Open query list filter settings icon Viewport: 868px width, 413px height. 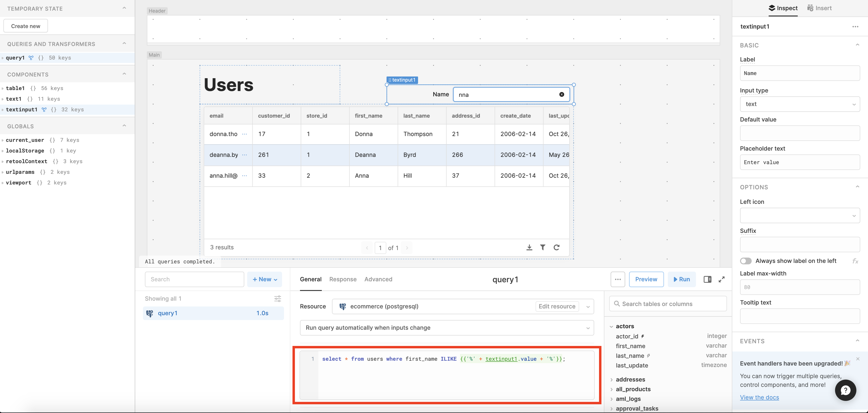[278, 298]
